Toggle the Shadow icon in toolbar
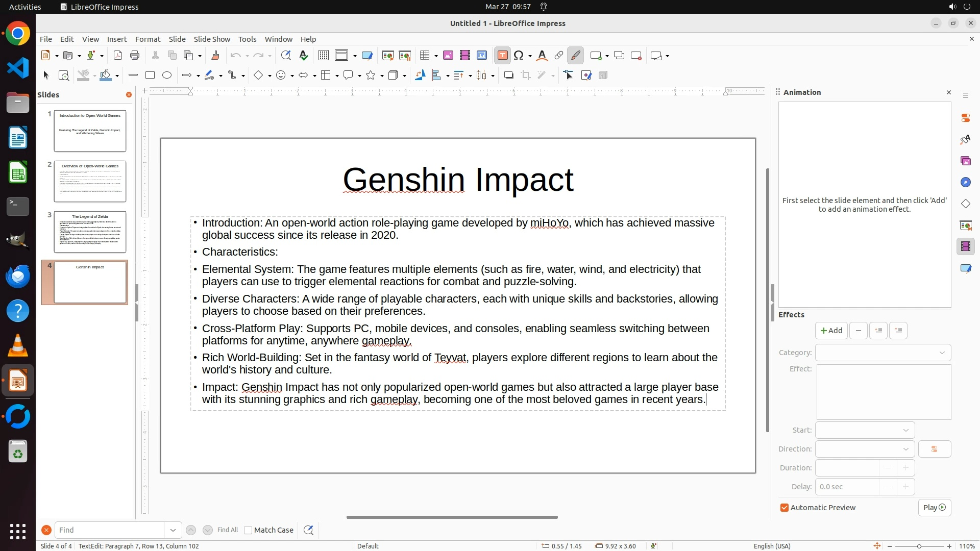980x551 pixels. (x=508, y=76)
